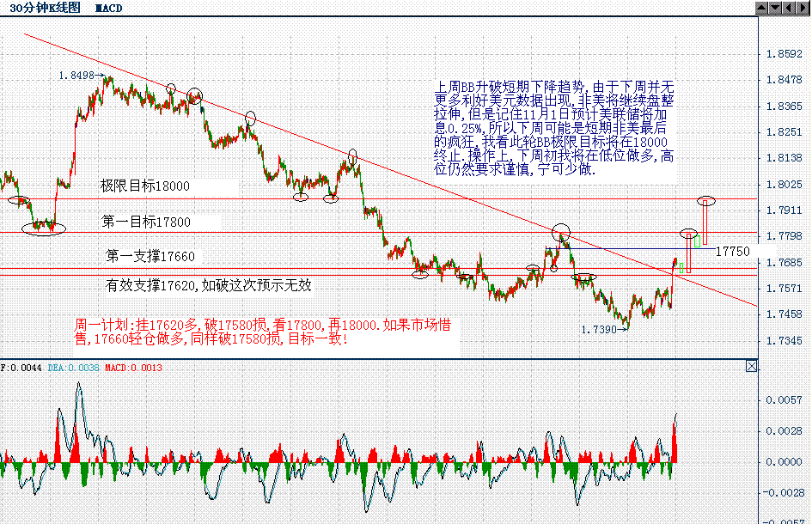Click the right-arrow chart scroll button

coord(803,7)
